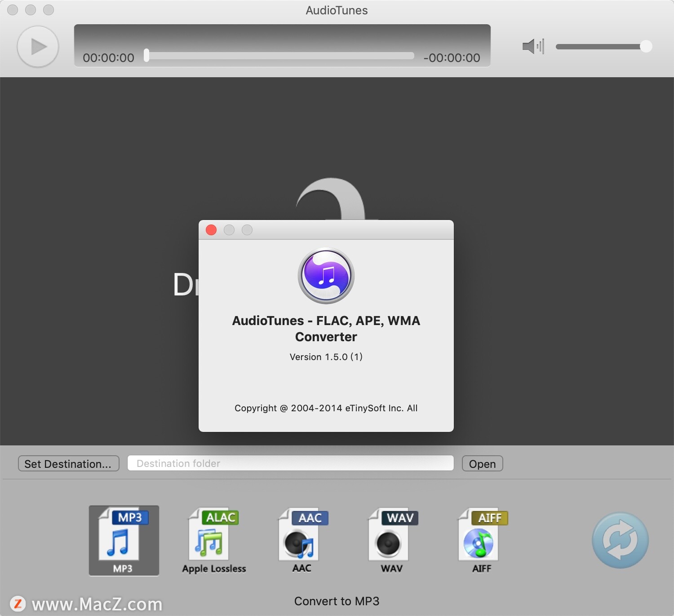This screenshot has width=674, height=616.
Task: Click the Convert to MP3 status text
Action: click(x=337, y=601)
